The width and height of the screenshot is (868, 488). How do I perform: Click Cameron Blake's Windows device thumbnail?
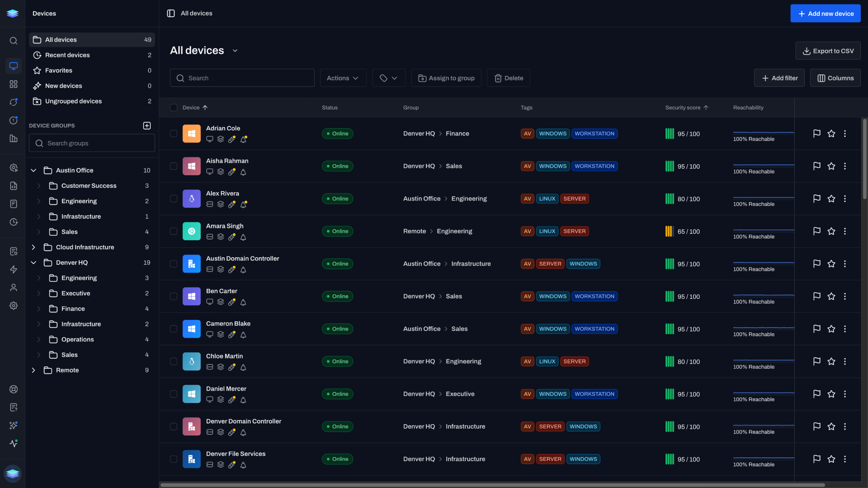point(192,329)
